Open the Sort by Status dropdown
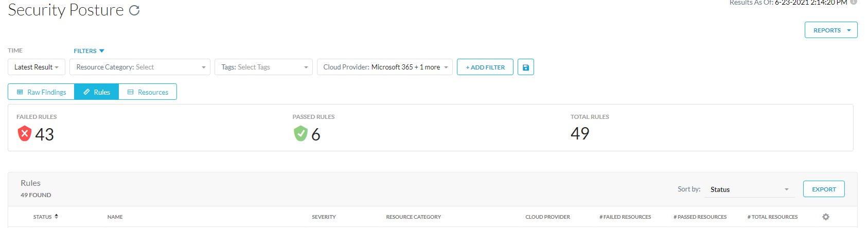868x228 pixels. [749, 189]
